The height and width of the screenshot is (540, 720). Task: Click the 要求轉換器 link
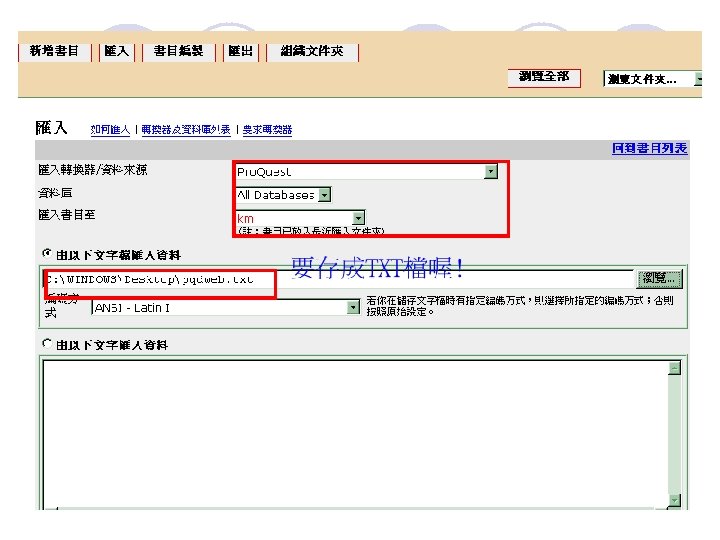(x=267, y=130)
